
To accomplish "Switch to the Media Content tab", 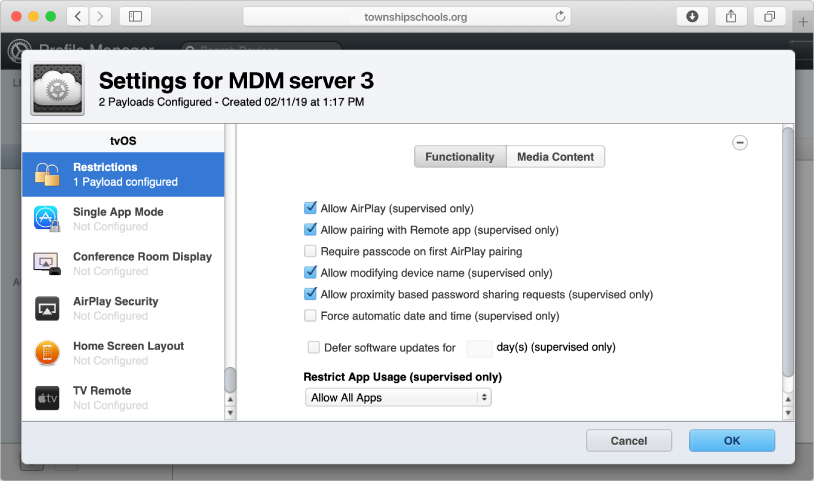I will pos(555,157).
